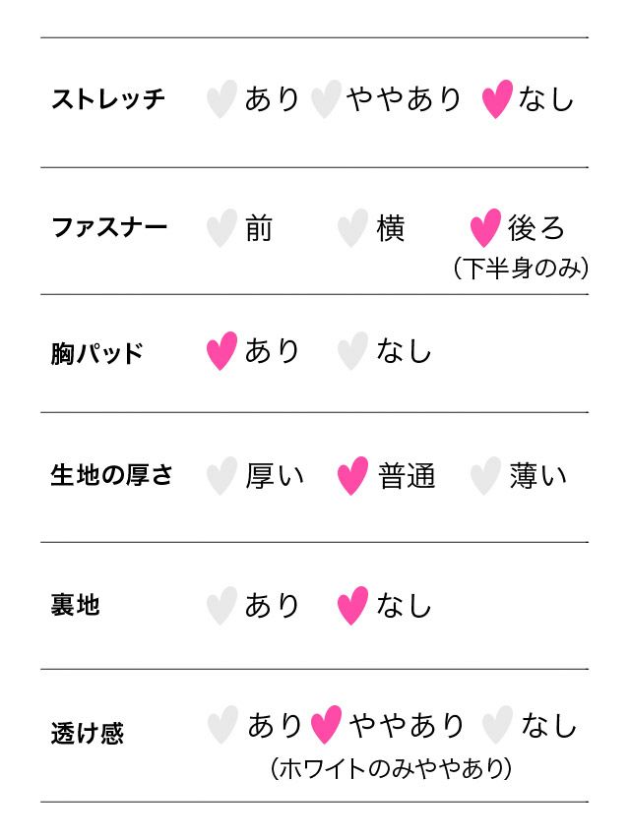The height and width of the screenshot is (840, 630).
Task: Select the gray heart for 生地の厚さ 厚い
Action: point(222,476)
